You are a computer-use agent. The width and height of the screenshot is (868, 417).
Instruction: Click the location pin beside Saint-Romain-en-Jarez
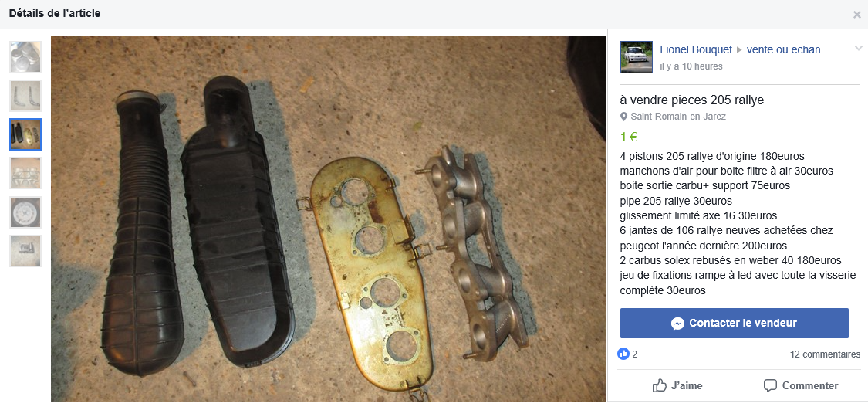(x=624, y=117)
